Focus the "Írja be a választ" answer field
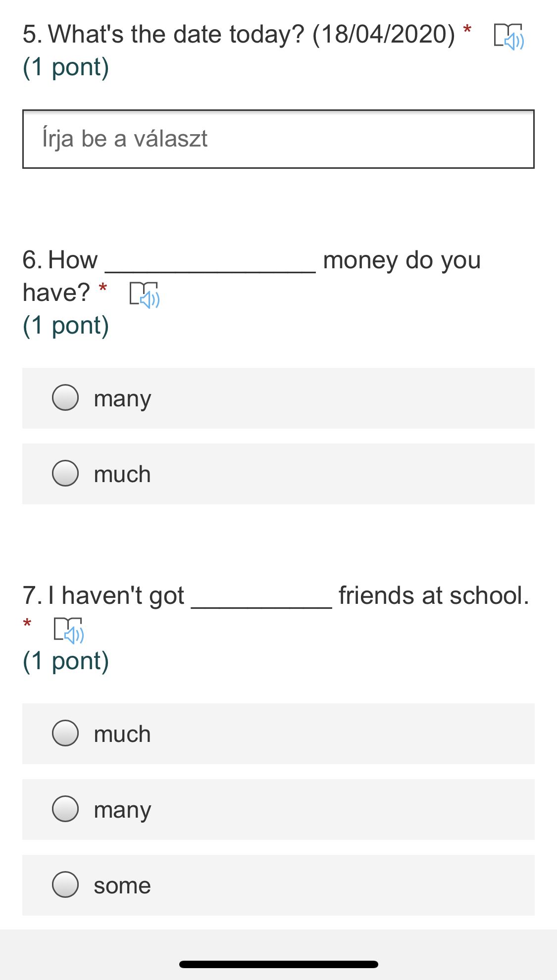557x980 pixels. pos(278,139)
